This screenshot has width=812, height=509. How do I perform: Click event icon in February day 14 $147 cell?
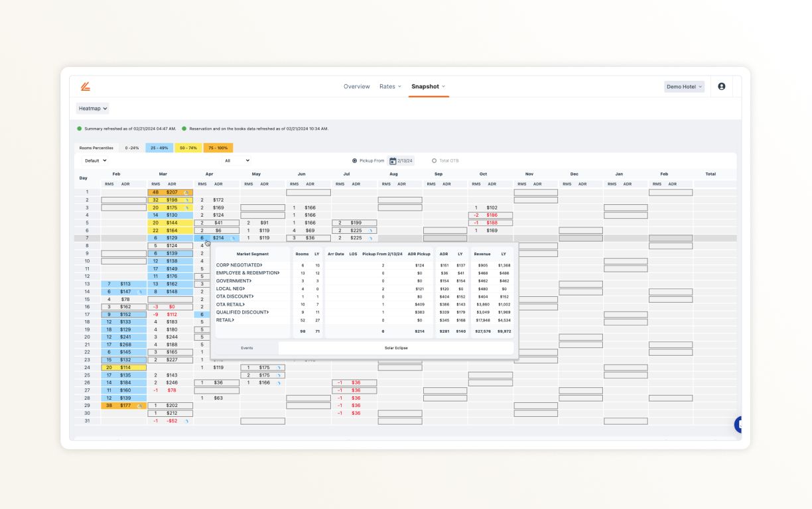[x=140, y=292]
